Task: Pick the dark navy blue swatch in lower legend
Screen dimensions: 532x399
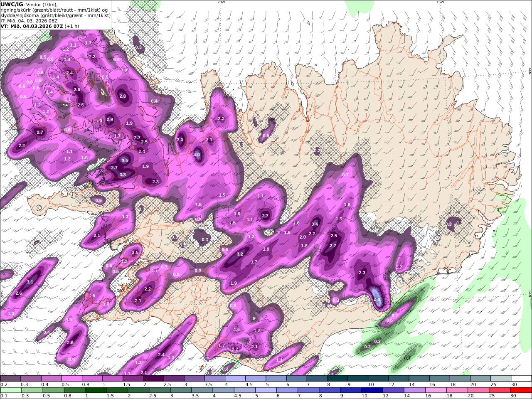Action: click(372, 390)
